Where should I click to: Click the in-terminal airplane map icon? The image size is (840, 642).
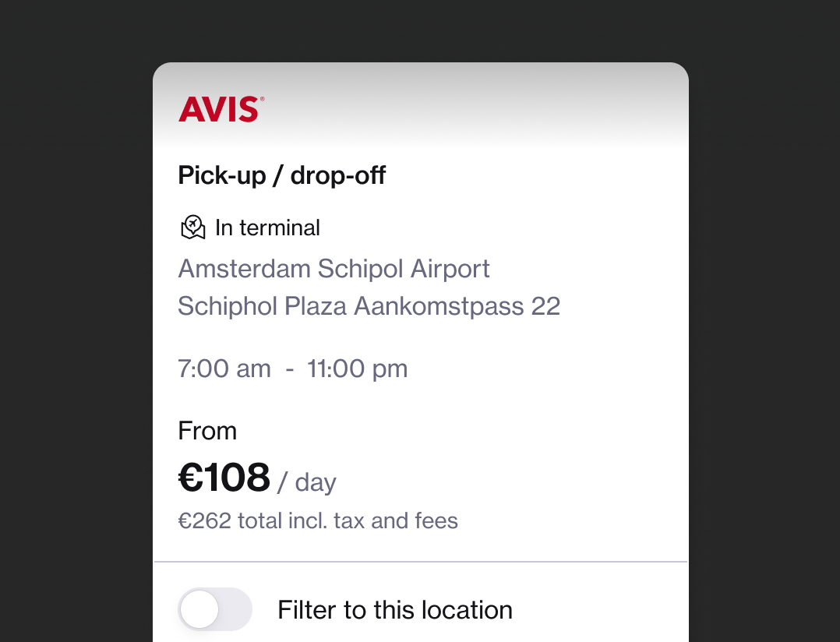coord(192,228)
